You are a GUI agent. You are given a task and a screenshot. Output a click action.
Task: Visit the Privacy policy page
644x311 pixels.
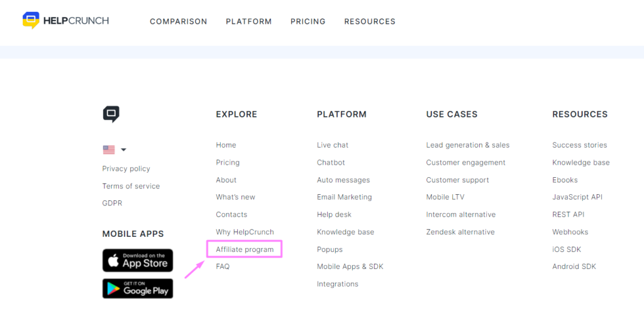coord(126,168)
